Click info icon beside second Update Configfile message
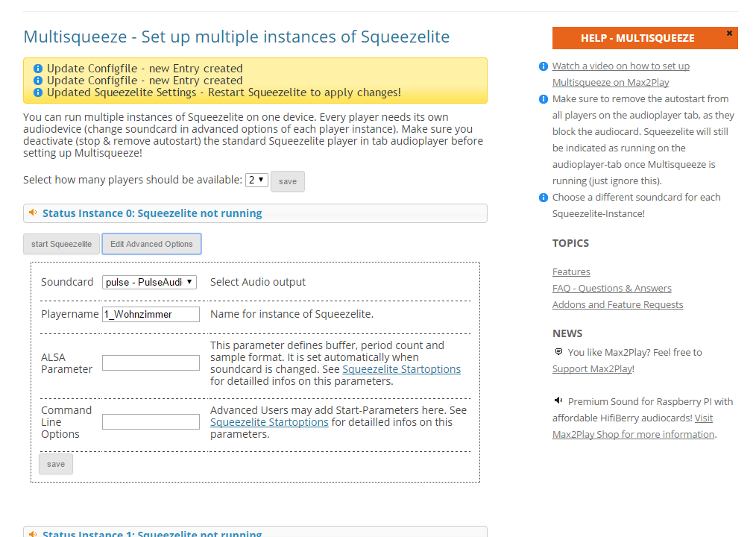This screenshot has width=756, height=537. tap(38, 81)
